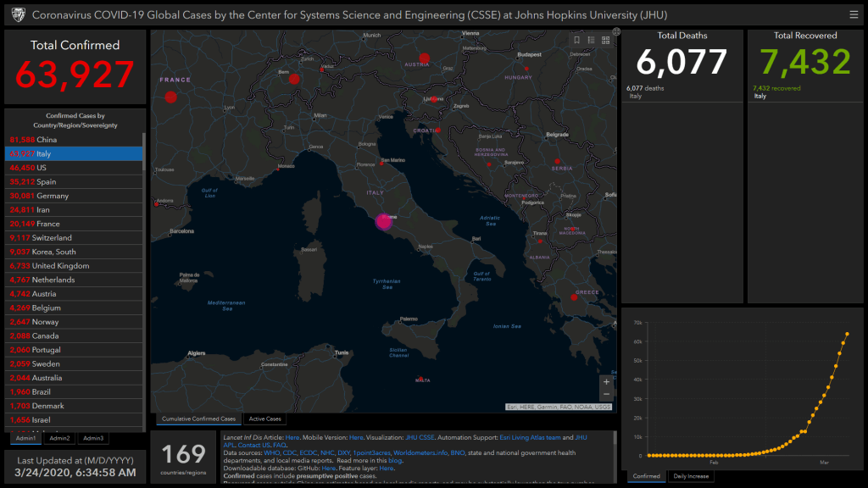Image resolution: width=868 pixels, height=488 pixels.
Task: Show the map legend list icon
Action: 591,41
